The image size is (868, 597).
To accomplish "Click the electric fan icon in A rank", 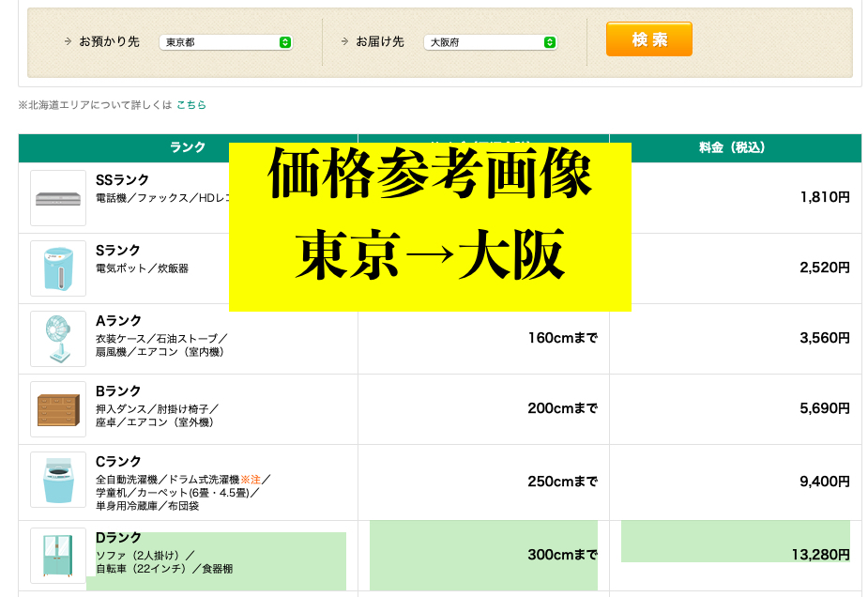I will click(58, 339).
